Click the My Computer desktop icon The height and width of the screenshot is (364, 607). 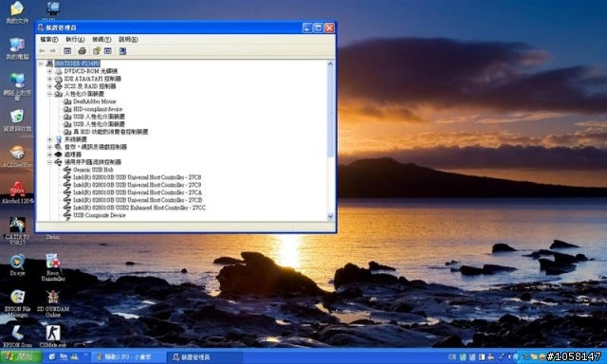pos(17,48)
